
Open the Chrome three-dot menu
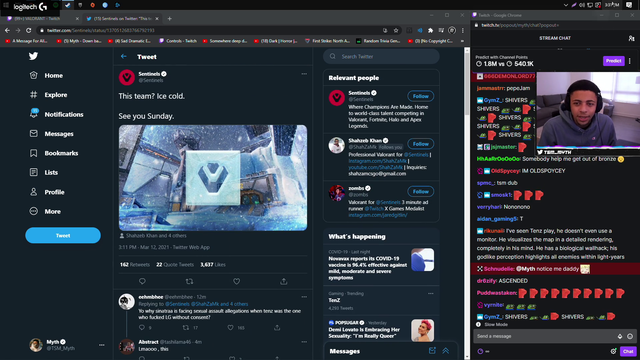click(x=462, y=30)
